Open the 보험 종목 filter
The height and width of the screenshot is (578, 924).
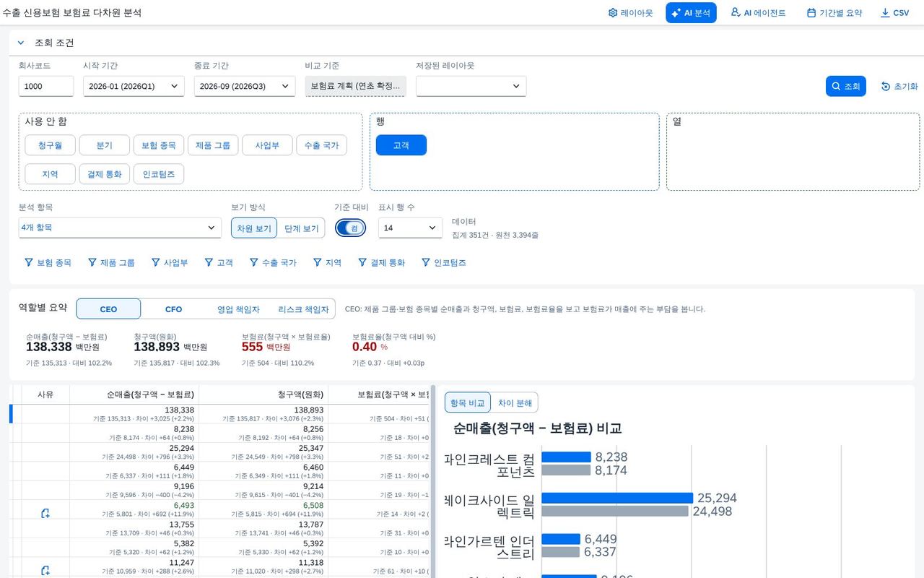48,262
